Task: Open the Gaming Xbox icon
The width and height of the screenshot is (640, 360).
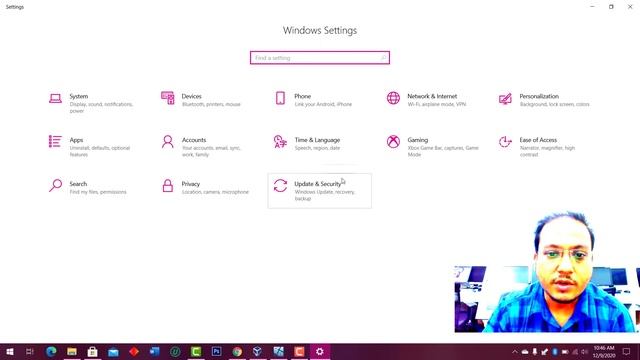Action: coord(393,142)
